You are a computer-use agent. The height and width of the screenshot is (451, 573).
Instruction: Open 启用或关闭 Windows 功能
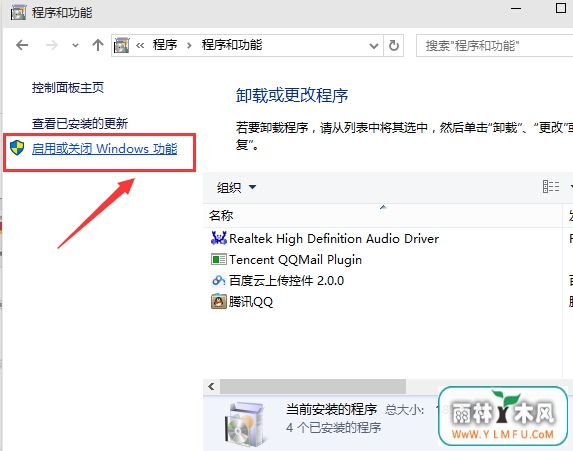point(105,149)
